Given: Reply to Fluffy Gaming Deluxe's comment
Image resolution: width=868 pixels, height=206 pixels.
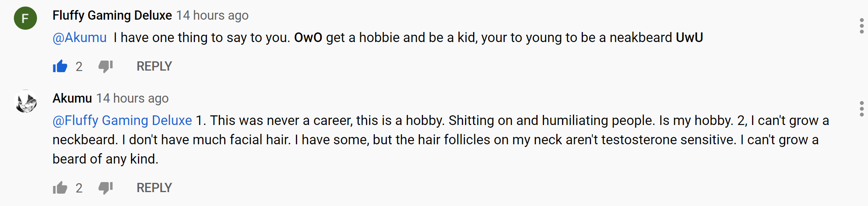Looking at the screenshot, I should pos(154,66).
